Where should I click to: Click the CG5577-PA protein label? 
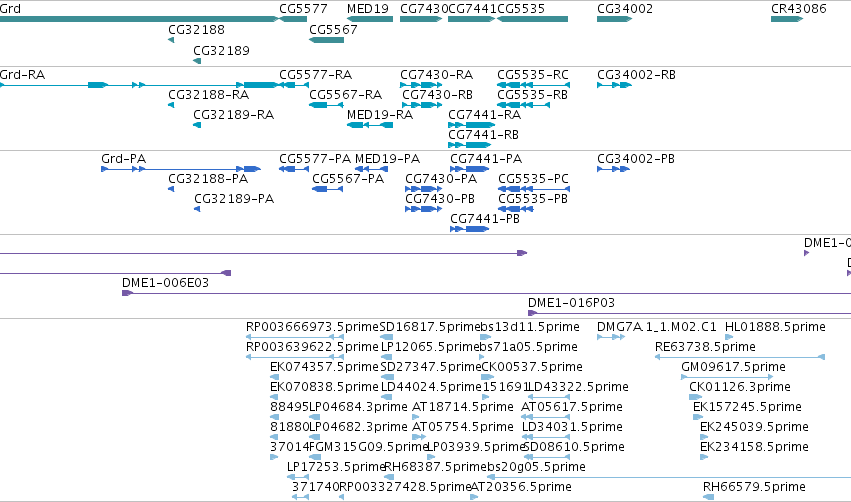point(315,158)
